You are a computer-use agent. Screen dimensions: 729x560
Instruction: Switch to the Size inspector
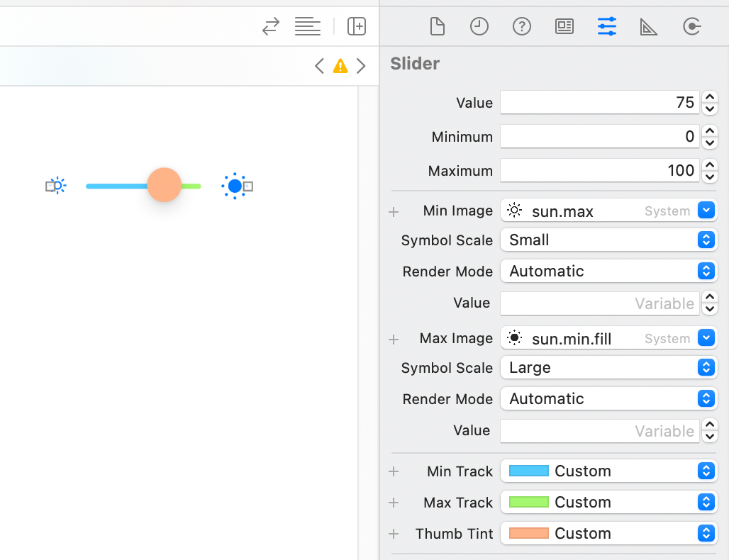[x=649, y=26]
